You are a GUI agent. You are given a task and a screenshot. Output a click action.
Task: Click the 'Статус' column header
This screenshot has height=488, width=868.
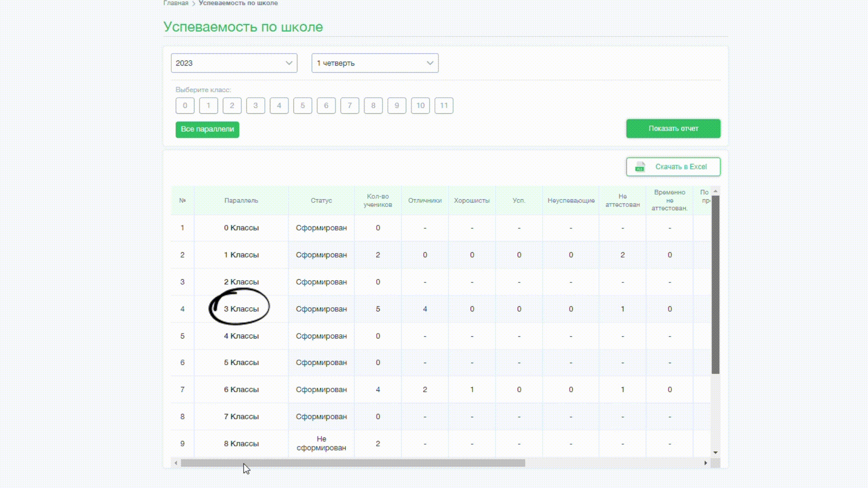point(321,201)
